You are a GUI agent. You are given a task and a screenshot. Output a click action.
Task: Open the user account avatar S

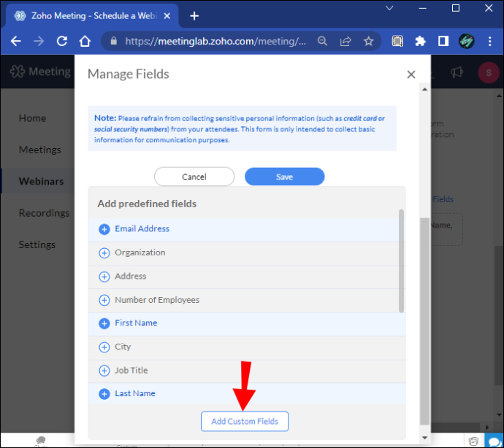pos(488,72)
